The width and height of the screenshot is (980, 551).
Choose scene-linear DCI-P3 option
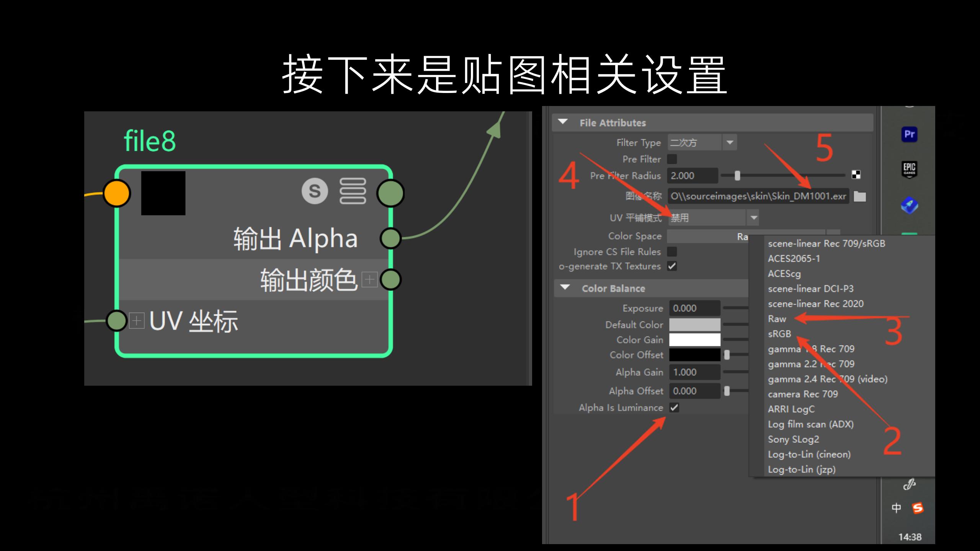pos(810,289)
